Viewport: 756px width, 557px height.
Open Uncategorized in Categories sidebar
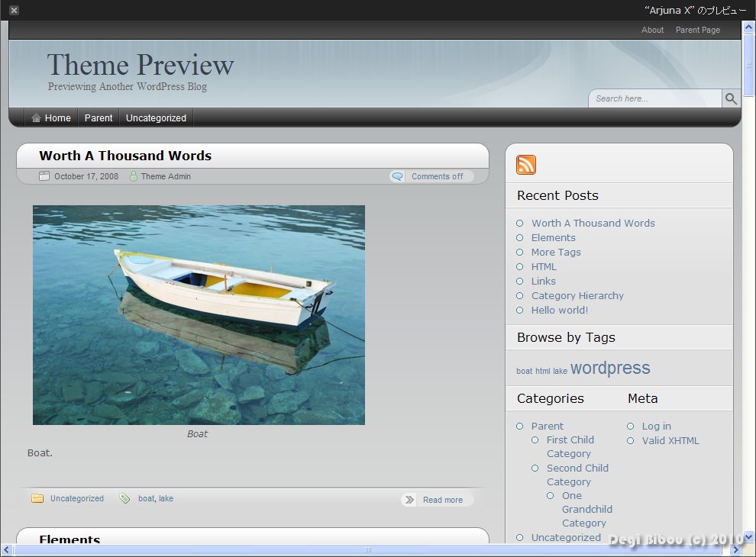coord(566,537)
